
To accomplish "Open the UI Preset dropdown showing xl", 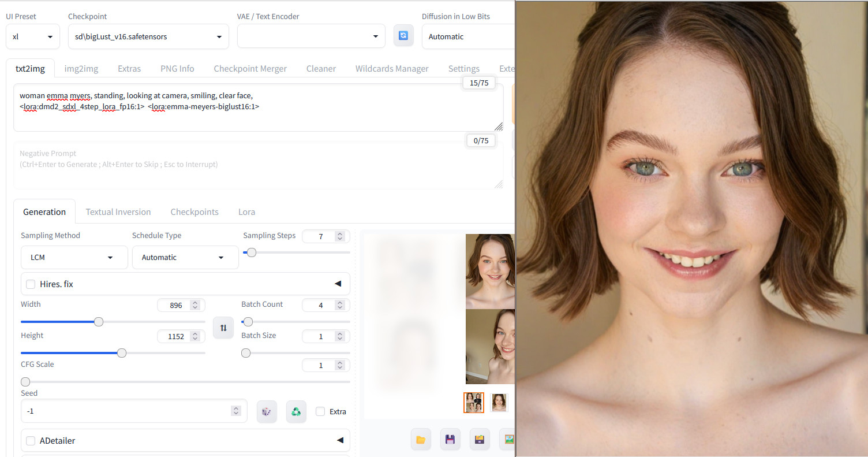I will [33, 36].
